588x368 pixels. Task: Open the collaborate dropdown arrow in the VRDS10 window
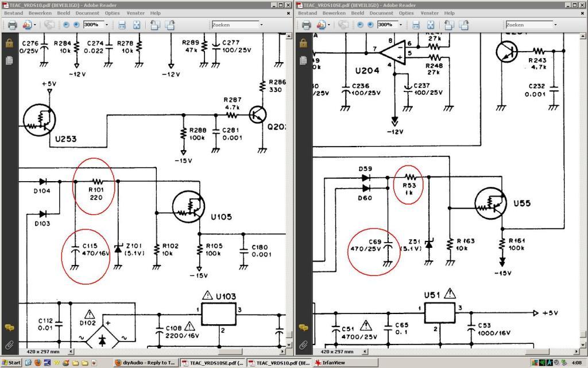tap(35, 25)
